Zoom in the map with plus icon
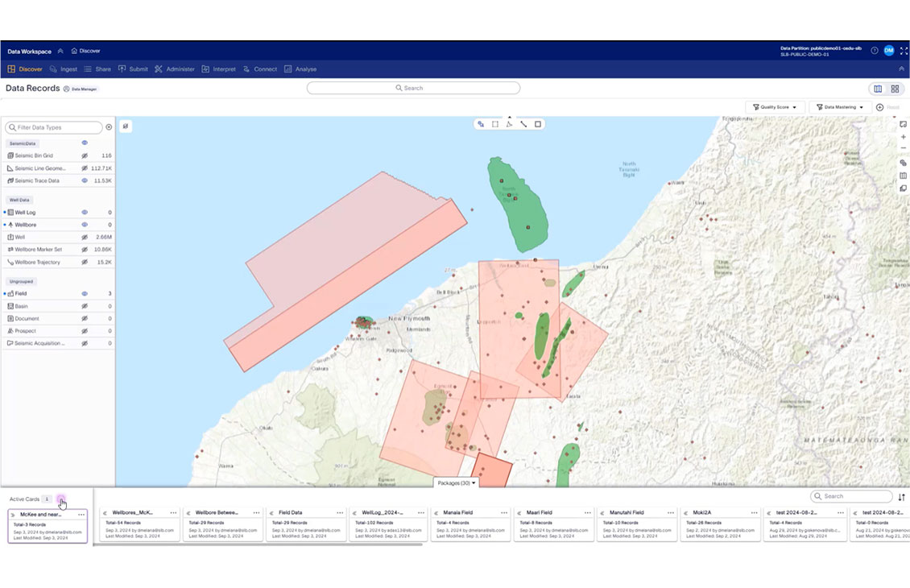910x588 pixels. [903, 137]
